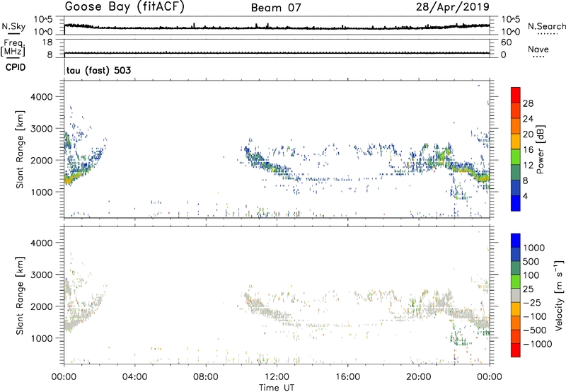Select the -1000 label on Velocity colorbar
The width and height of the screenshot is (566, 392).
click(x=538, y=344)
